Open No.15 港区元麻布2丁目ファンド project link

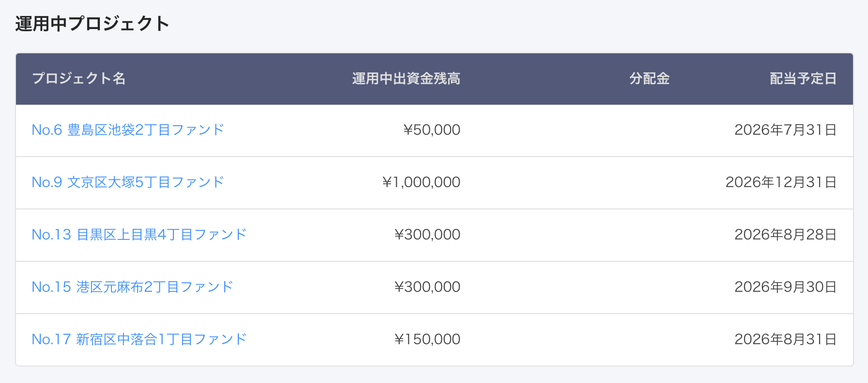132,287
